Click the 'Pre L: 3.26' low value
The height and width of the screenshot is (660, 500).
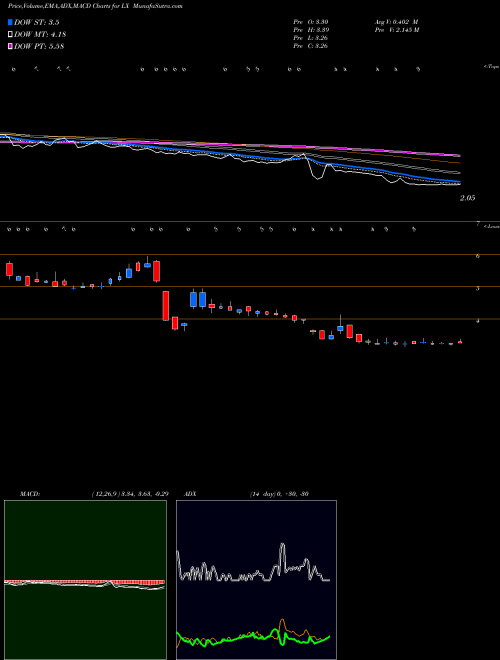[311, 38]
